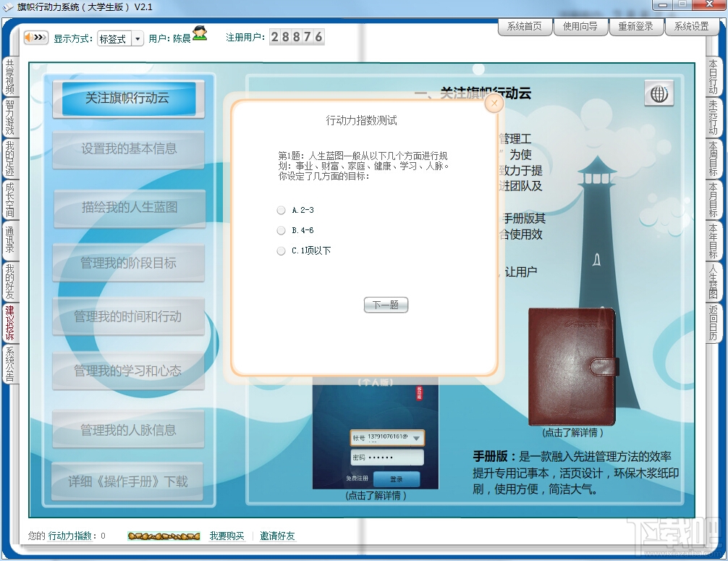728x561 pixels.
Task: Select option B. 4-6
Action: (281, 230)
